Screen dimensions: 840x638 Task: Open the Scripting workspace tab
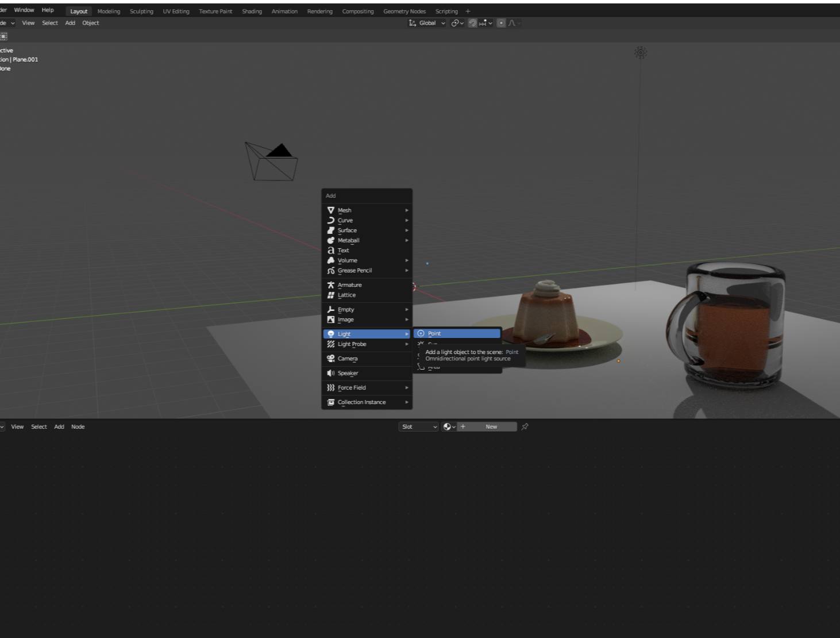click(446, 11)
